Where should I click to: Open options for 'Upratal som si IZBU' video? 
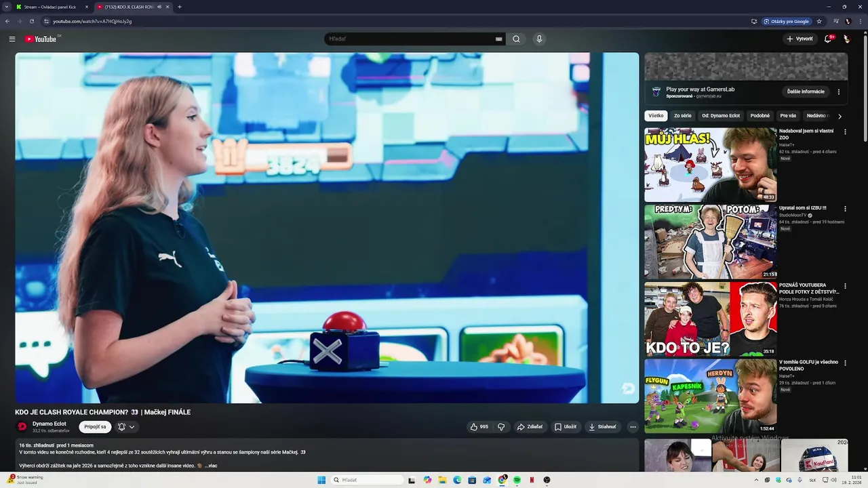coord(845,209)
